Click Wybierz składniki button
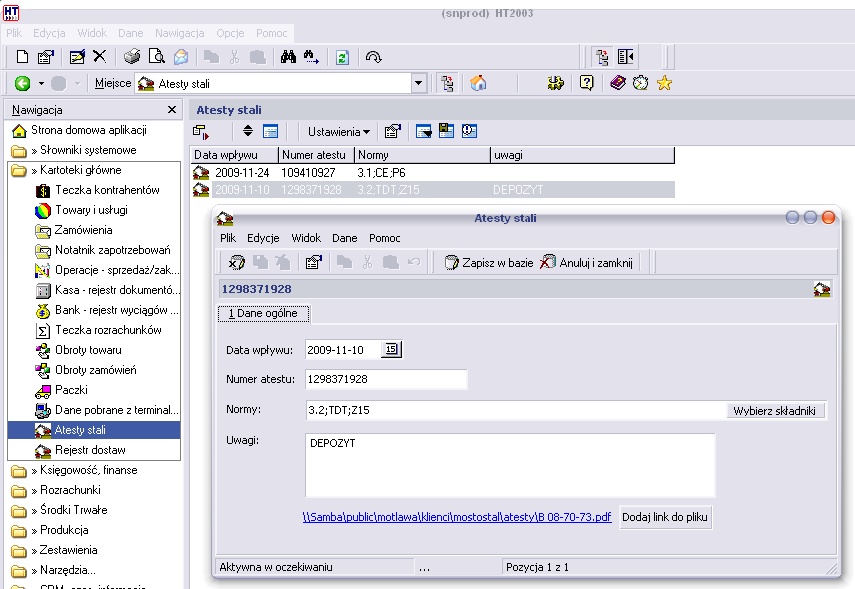 click(775, 411)
